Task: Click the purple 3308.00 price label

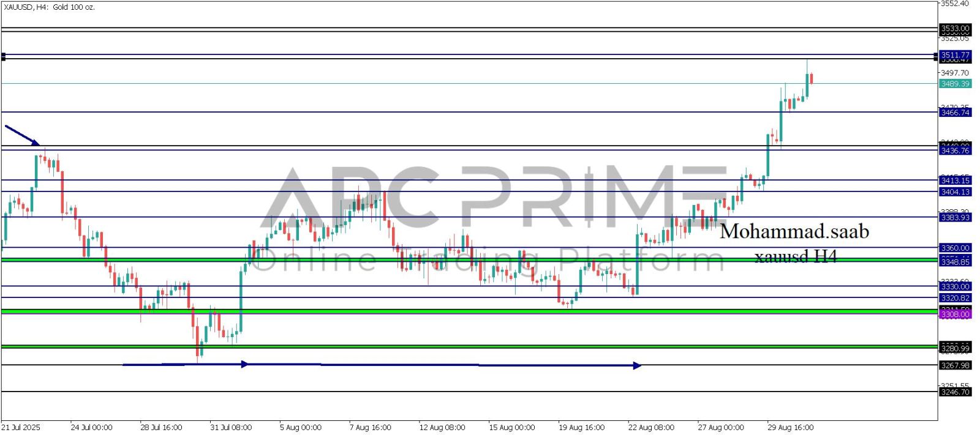Action: coord(955,314)
